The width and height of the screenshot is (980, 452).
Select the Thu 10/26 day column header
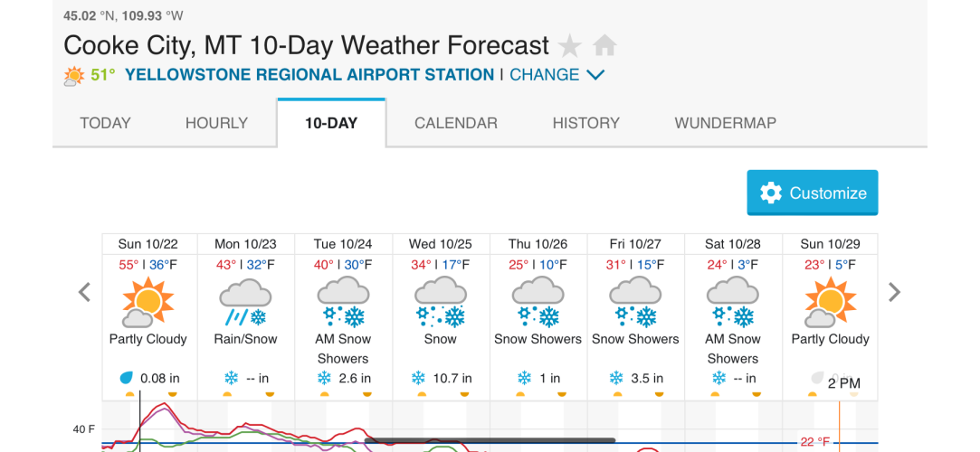coord(538,243)
